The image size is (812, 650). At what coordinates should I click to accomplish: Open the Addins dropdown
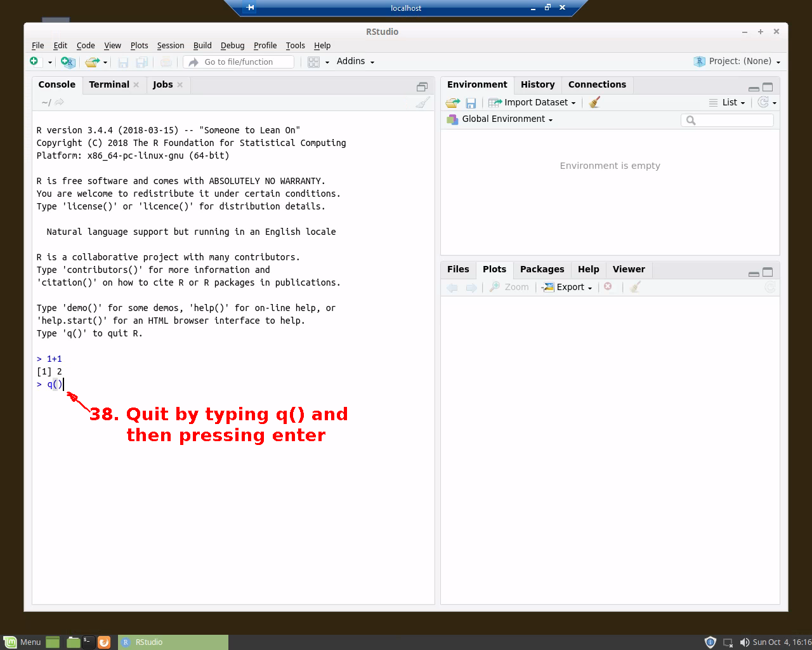pos(355,61)
